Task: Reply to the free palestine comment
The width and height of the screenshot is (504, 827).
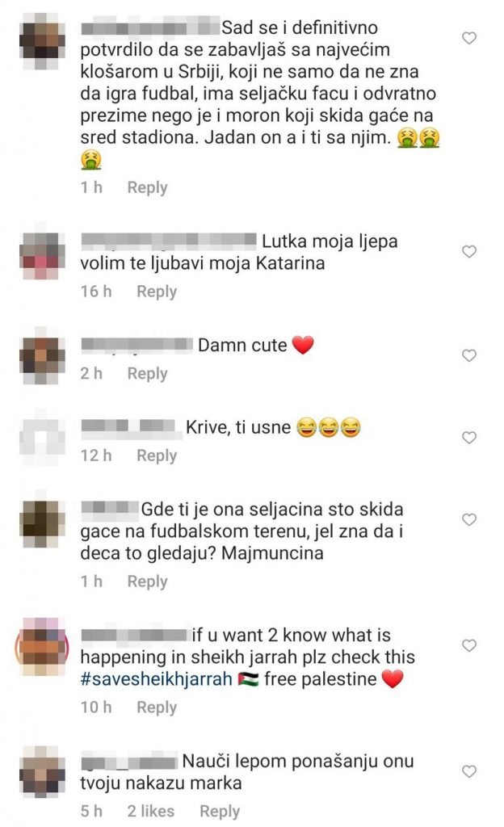Action: [157, 707]
